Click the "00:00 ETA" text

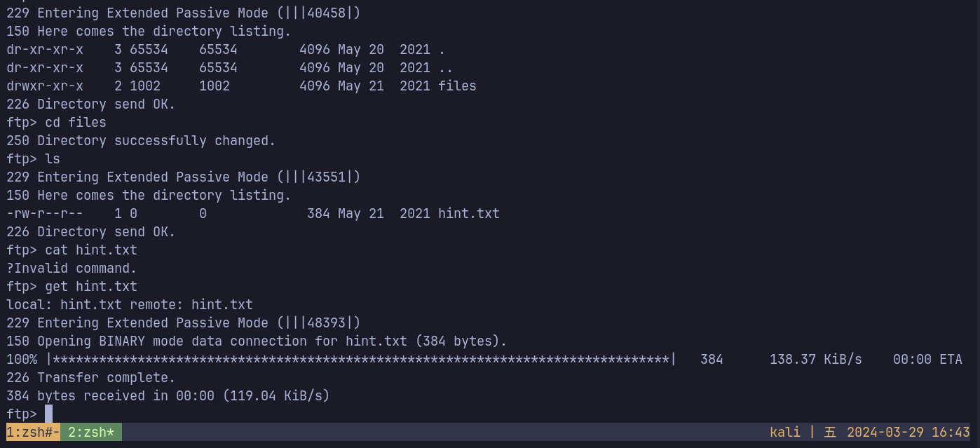click(x=927, y=360)
